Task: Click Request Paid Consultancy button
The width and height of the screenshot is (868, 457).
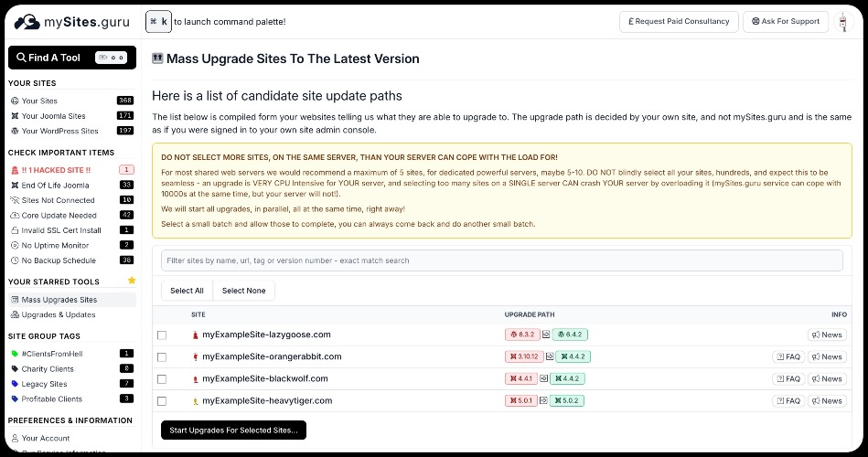Action: tap(679, 22)
